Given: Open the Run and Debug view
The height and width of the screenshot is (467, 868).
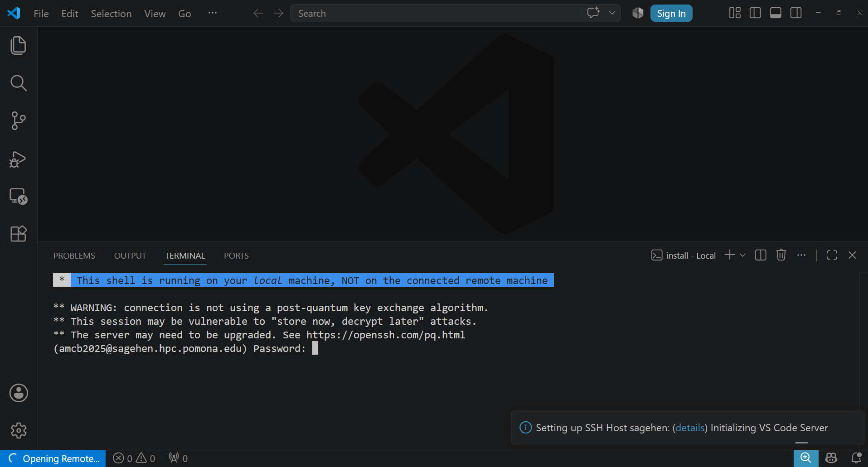Looking at the screenshot, I should click(19, 159).
